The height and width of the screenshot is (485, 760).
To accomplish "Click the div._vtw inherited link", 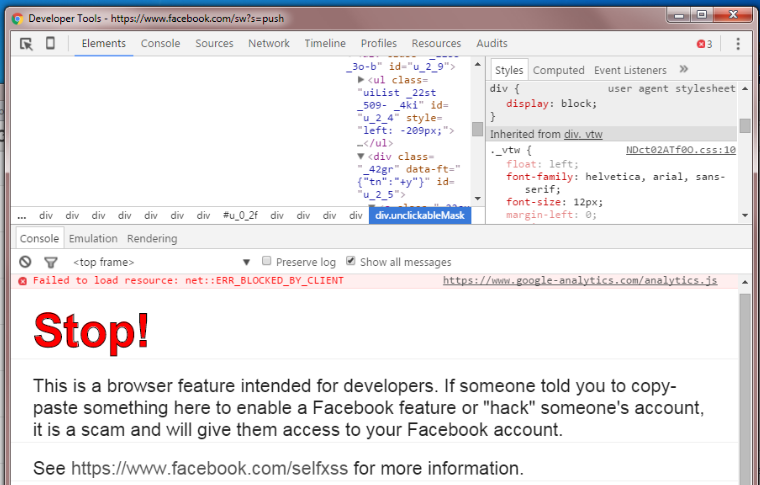I will (581, 134).
